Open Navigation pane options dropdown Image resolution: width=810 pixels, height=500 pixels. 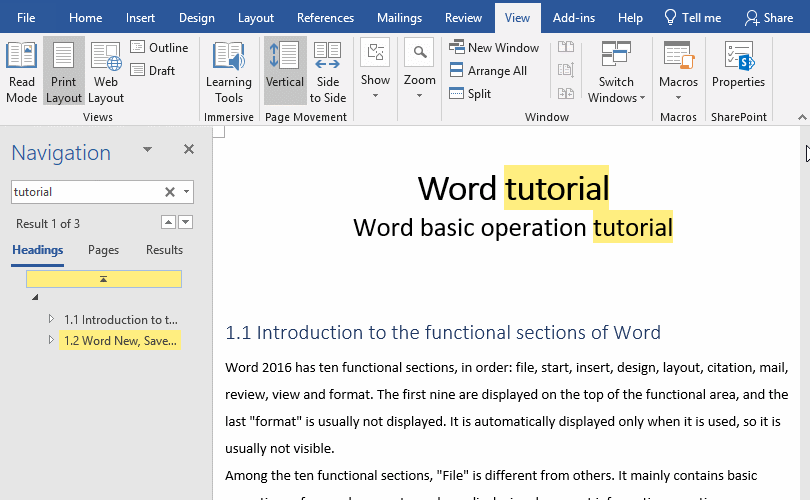coord(147,150)
